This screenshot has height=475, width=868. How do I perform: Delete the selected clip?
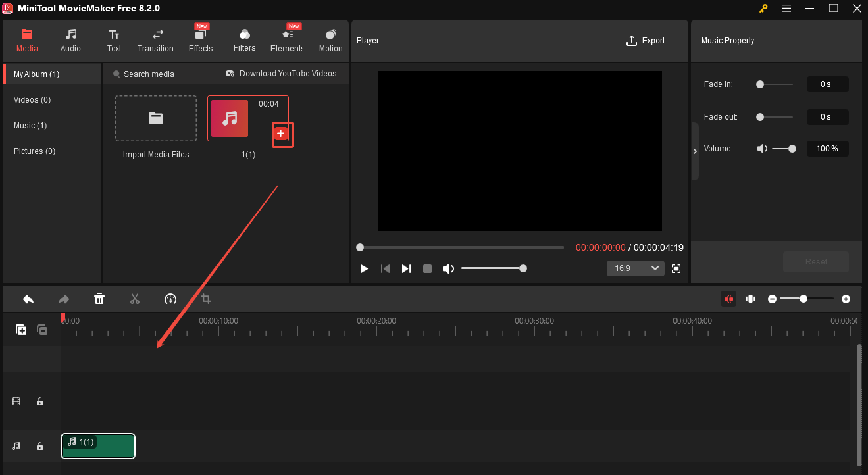click(99, 299)
